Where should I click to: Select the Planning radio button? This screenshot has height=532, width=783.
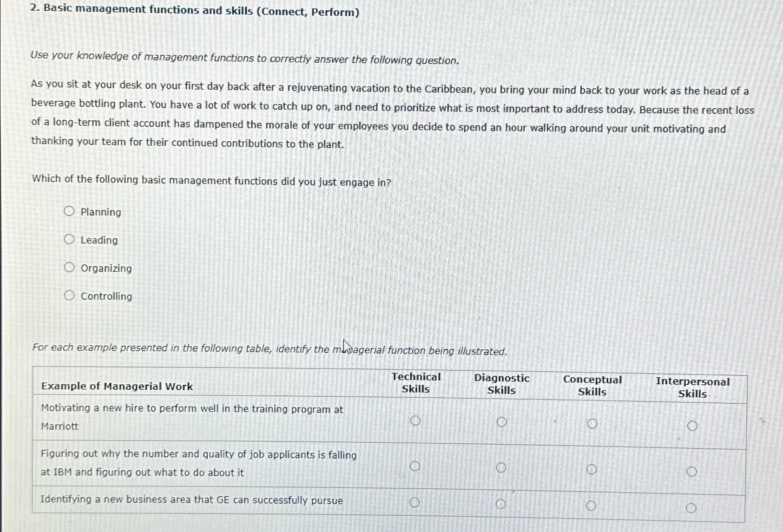(x=70, y=210)
